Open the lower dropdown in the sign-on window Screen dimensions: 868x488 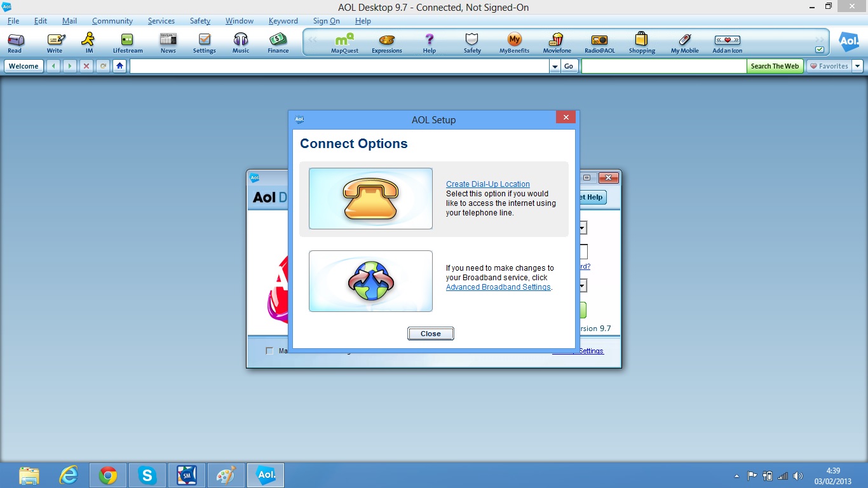click(x=583, y=286)
